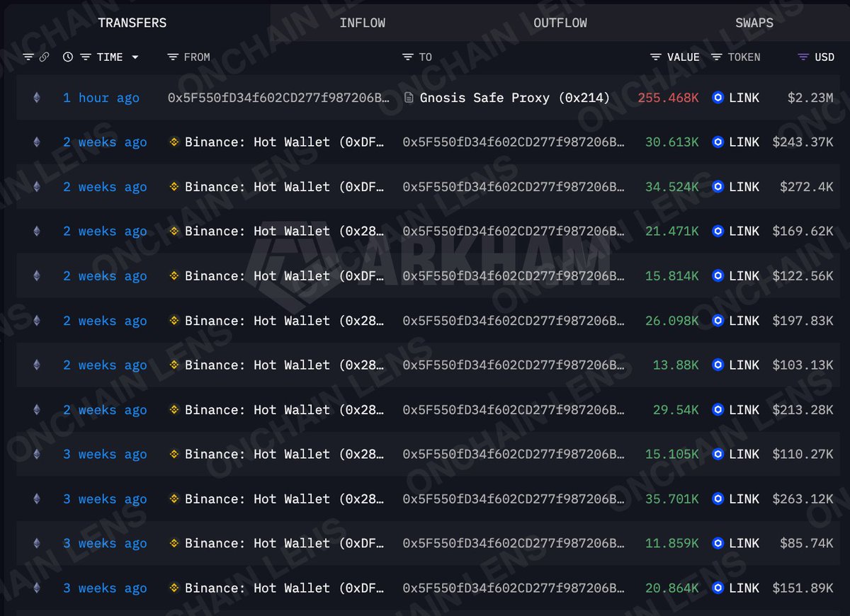Click Binance logo in $122.56K row
850x616 pixels.
[174, 276]
